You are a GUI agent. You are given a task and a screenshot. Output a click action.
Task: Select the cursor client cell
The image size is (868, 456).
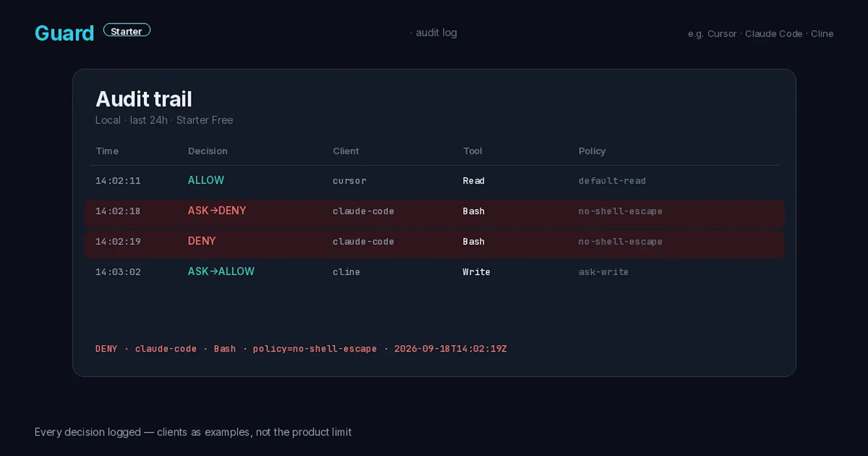click(x=349, y=181)
